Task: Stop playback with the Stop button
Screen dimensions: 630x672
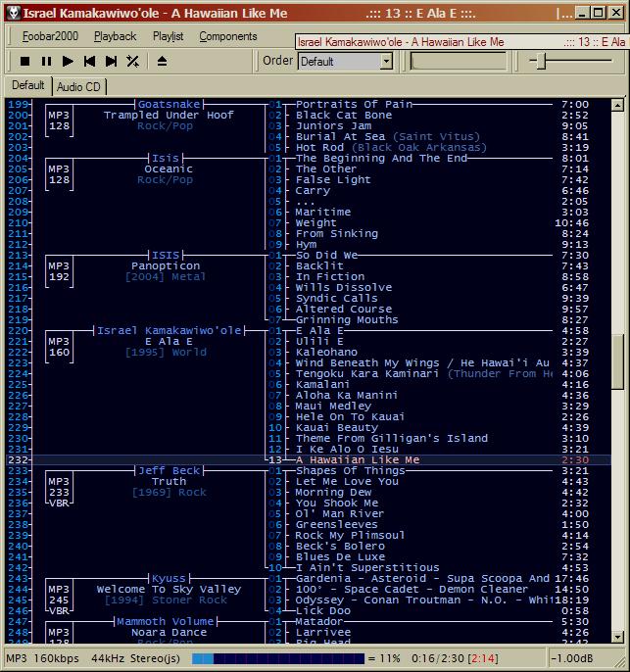Action: tap(24, 62)
